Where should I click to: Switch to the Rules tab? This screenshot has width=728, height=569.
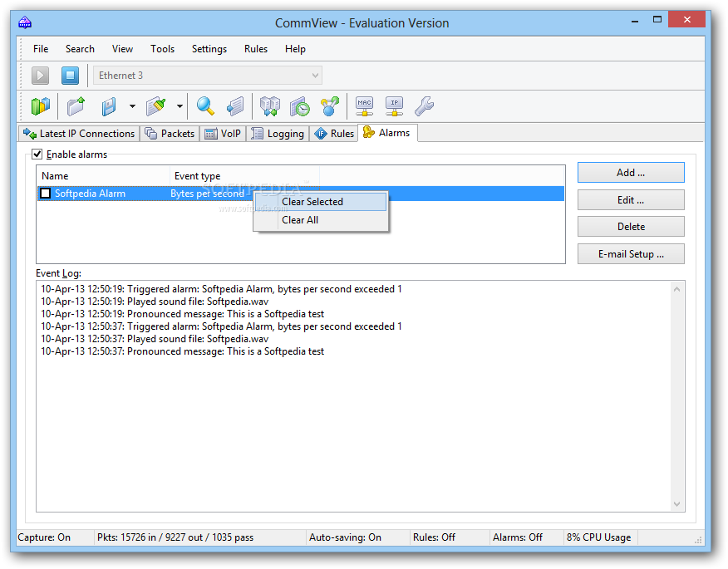tap(334, 134)
